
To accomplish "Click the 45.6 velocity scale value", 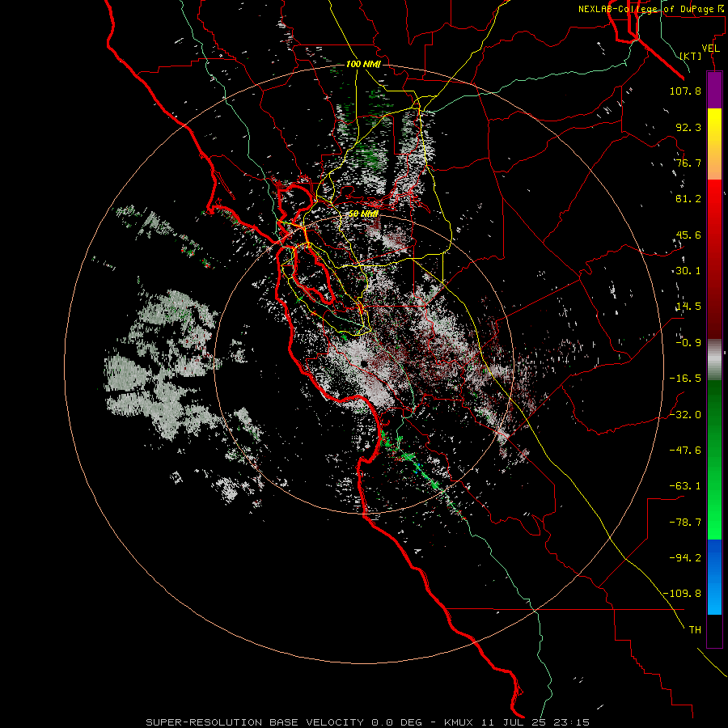I will (688, 235).
